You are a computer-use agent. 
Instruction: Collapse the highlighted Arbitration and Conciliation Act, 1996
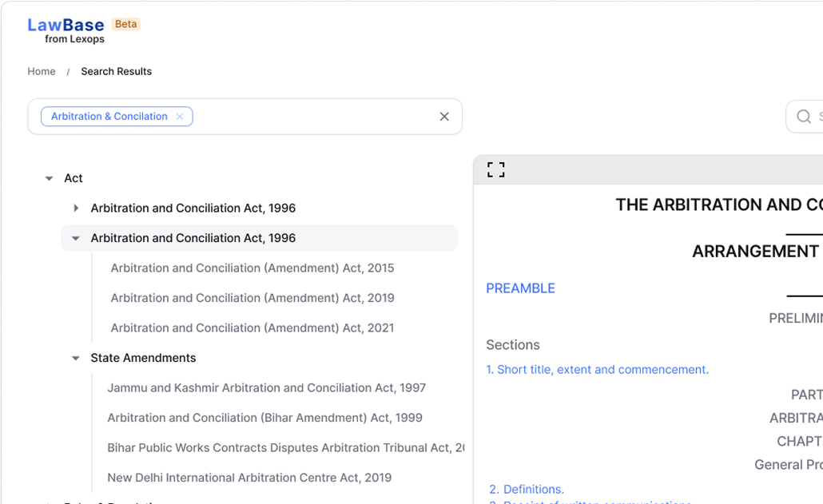76,238
